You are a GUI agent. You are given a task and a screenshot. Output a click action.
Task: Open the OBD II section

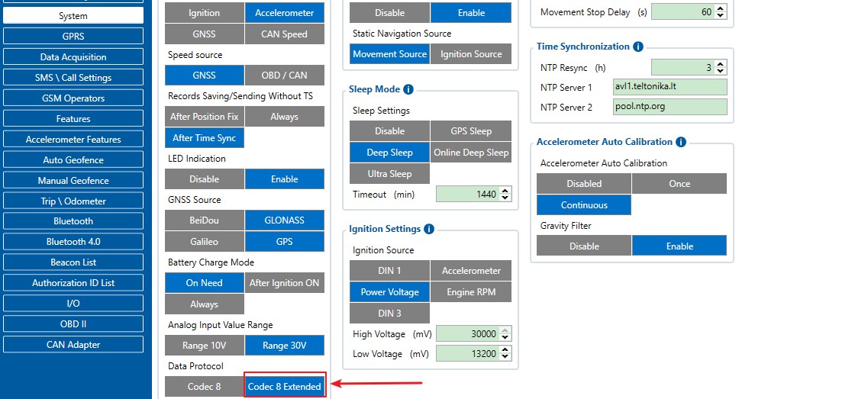coord(73,324)
